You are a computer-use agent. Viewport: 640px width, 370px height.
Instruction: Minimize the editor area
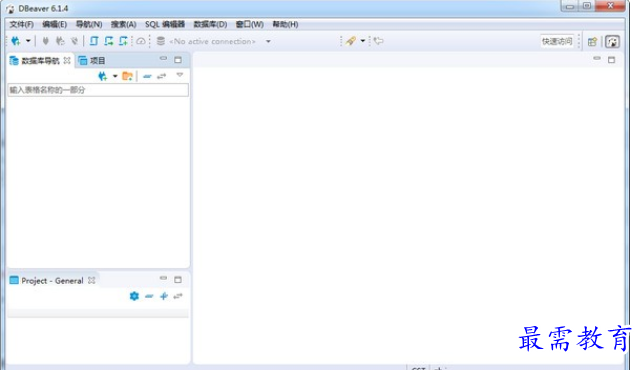(597, 59)
